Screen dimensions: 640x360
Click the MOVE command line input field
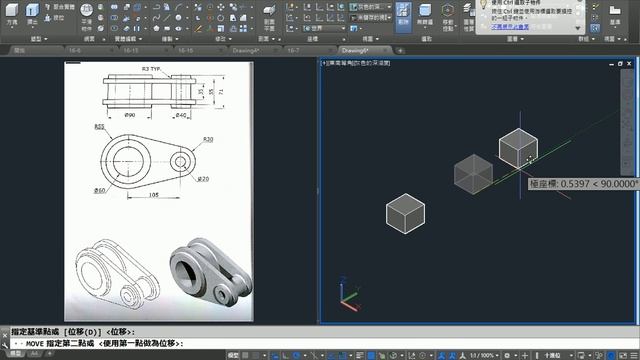pyautogui.click(x=324, y=343)
